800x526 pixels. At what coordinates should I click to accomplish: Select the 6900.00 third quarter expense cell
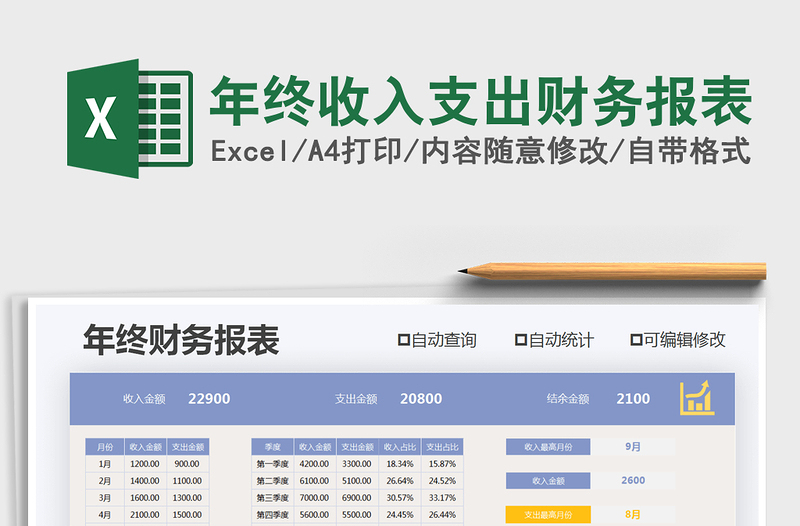coord(357,497)
